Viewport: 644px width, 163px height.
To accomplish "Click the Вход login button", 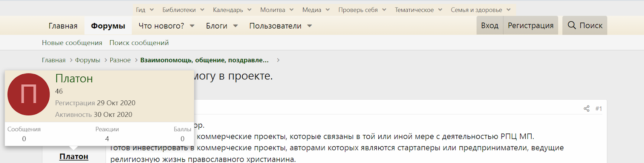I will tap(489, 25).
